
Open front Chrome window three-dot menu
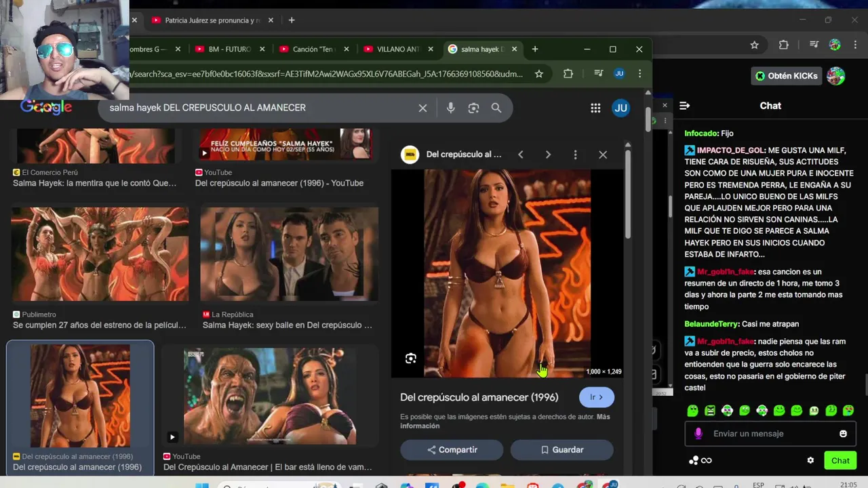click(x=639, y=74)
